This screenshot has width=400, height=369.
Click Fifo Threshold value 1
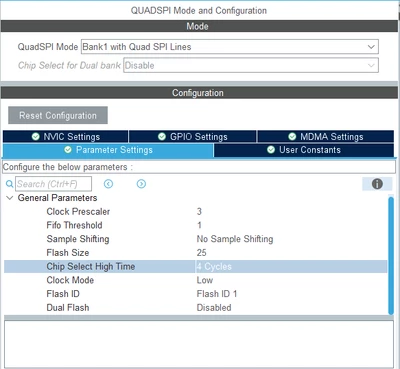point(199,225)
